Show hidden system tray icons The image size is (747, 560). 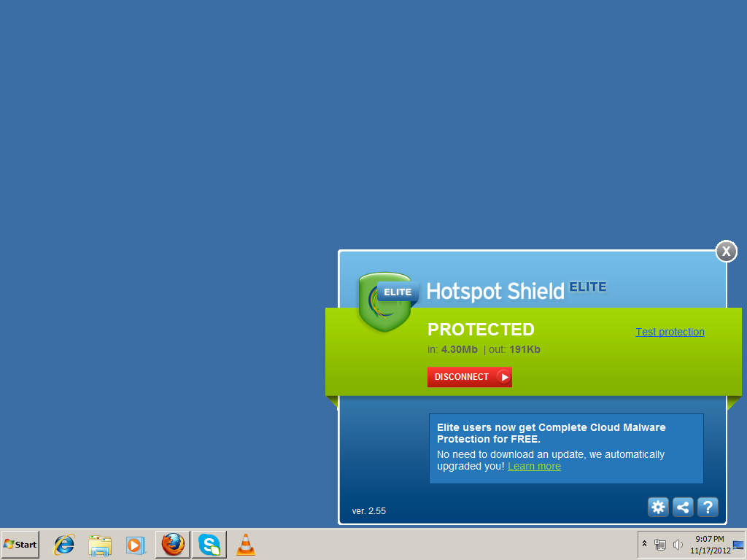tap(645, 544)
